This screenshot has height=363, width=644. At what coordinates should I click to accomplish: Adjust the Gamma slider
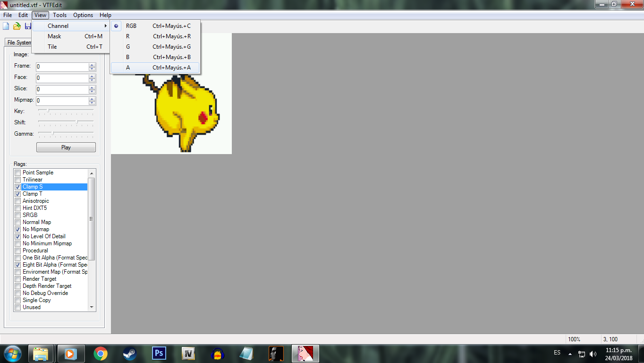tap(66, 134)
